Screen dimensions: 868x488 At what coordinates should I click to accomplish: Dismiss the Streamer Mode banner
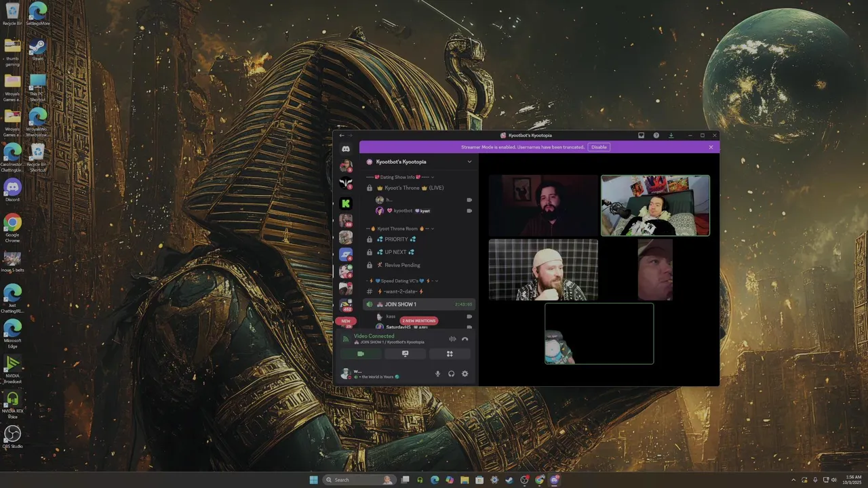(711, 147)
